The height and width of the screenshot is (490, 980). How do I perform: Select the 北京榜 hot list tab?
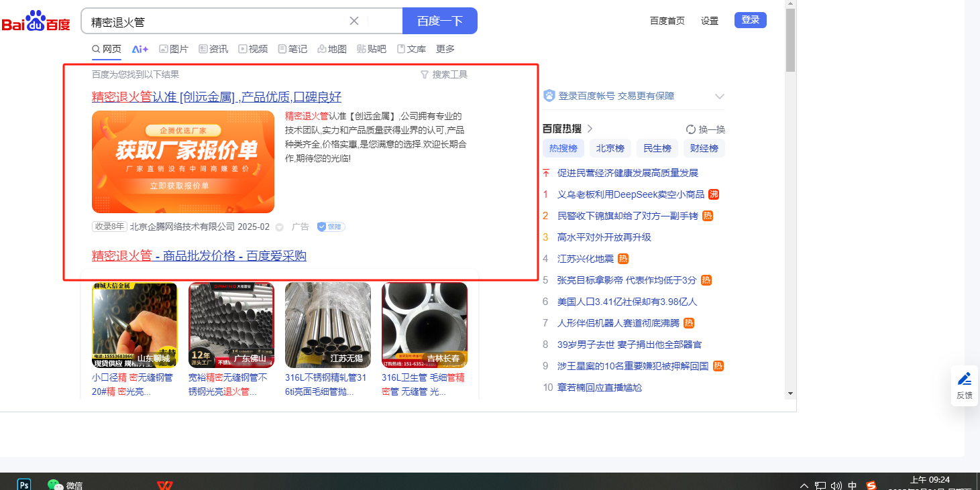(610, 148)
